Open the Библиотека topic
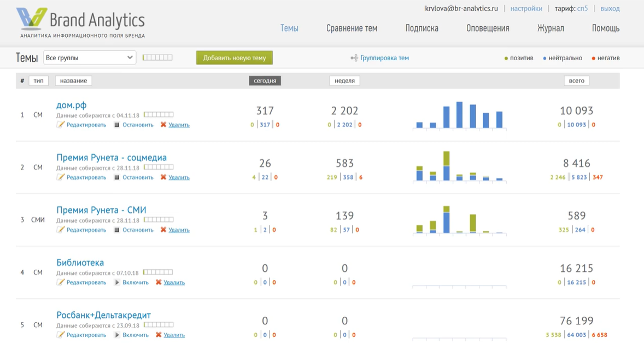Viewport: 644px width, 343px height. click(80, 263)
